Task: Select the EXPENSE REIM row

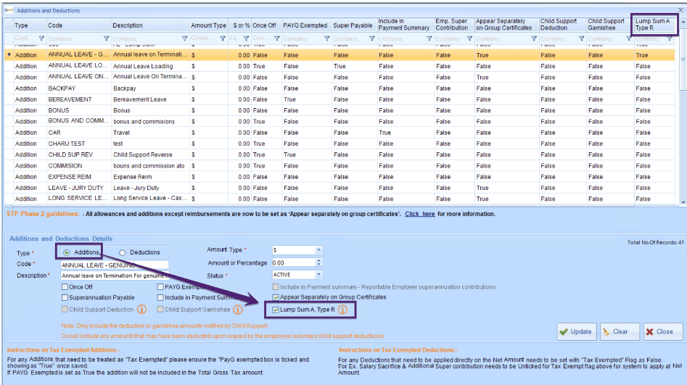Action: [340, 177]
